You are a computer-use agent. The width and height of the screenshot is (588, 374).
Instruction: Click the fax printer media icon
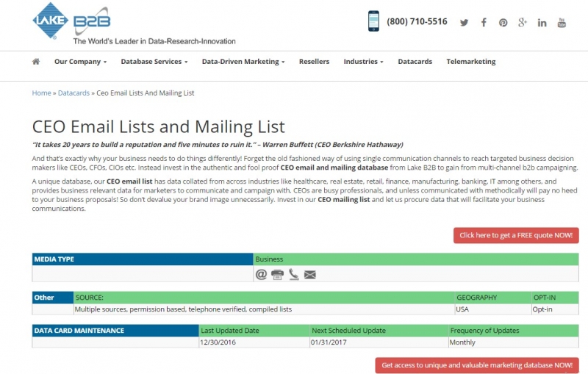(278, 275)
